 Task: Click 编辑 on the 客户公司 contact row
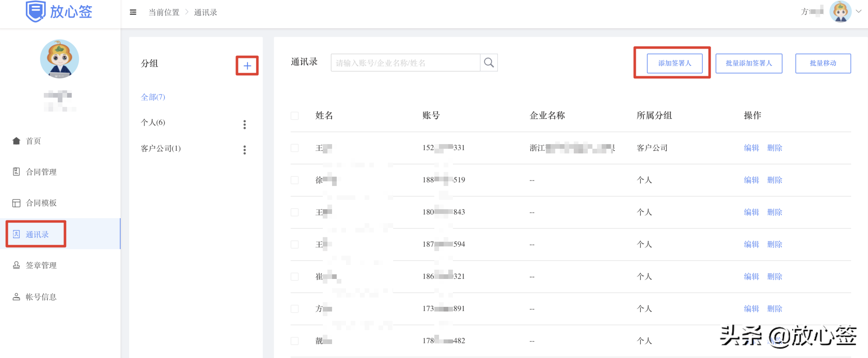click(751, 148)
